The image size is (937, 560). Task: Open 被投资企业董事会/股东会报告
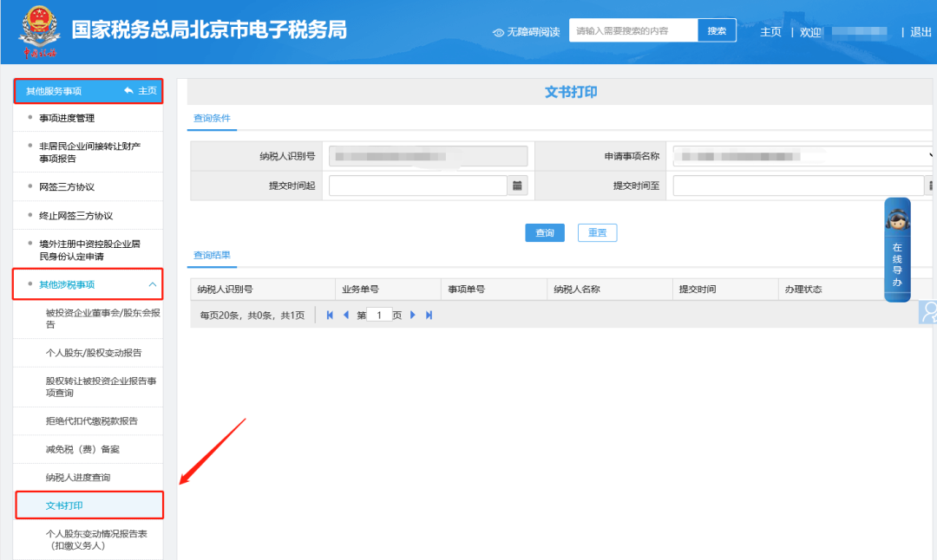pyautogui.click(x=102, y=318)
